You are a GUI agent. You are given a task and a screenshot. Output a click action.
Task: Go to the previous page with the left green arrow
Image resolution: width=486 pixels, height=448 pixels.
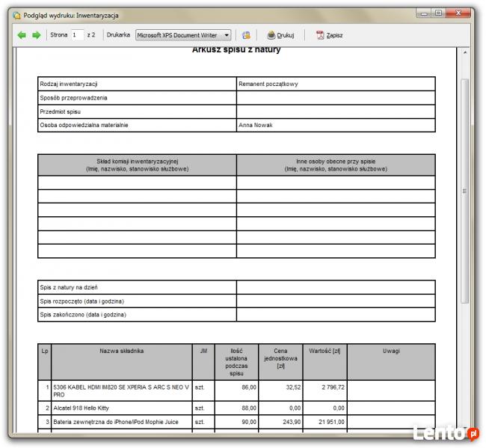22,35
